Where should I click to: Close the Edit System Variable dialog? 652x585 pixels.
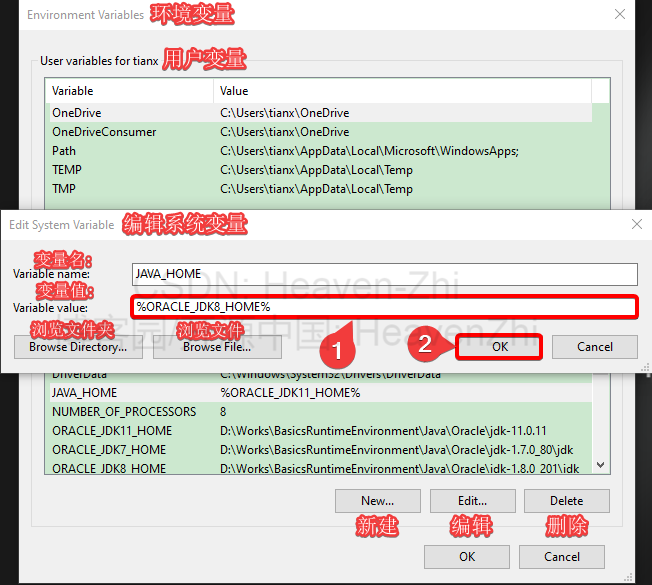click(637, 225)
